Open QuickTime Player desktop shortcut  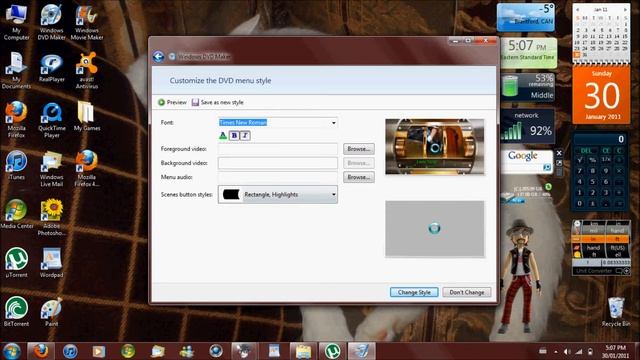[x=51, y=120]
